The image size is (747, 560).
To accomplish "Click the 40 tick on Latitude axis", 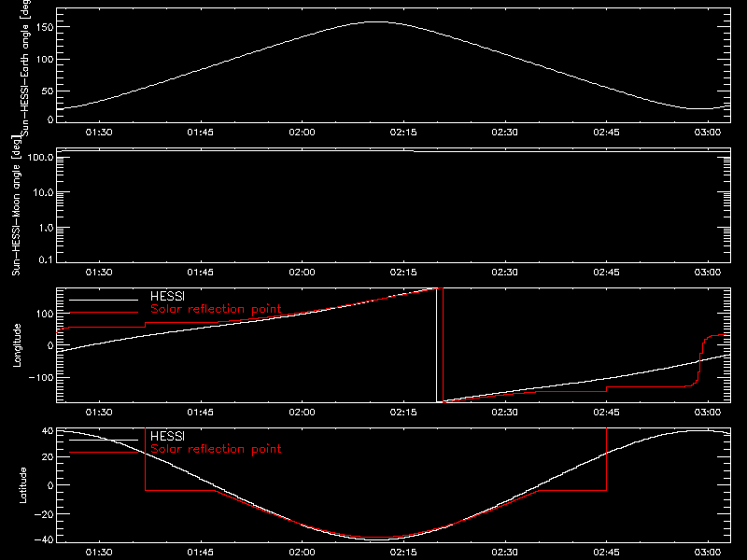I will pyautogui.click(x=48, y=430).
